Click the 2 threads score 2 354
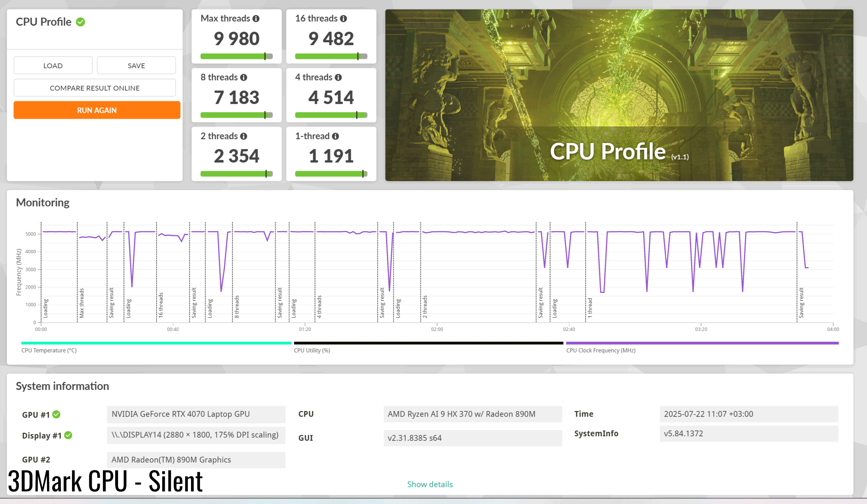The width and height of the screenshot is (867, 504). 237,156
